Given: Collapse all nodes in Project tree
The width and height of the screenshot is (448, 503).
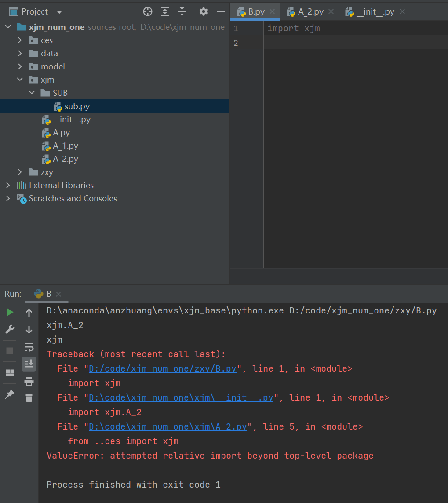Looking at the screenshot, I should click(x=182, y=11).
